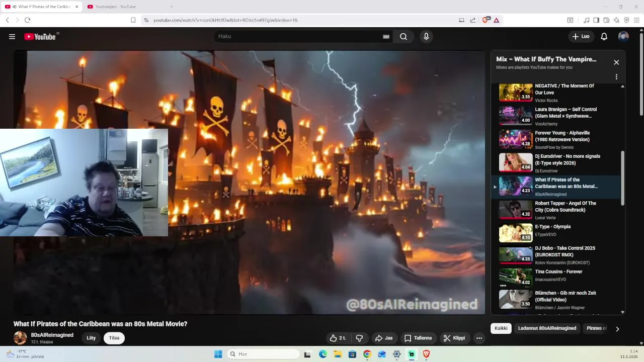This screenshot has height=362, width=644.
Task: Open the Brave playlist music note icon
Action: point(586,20)
